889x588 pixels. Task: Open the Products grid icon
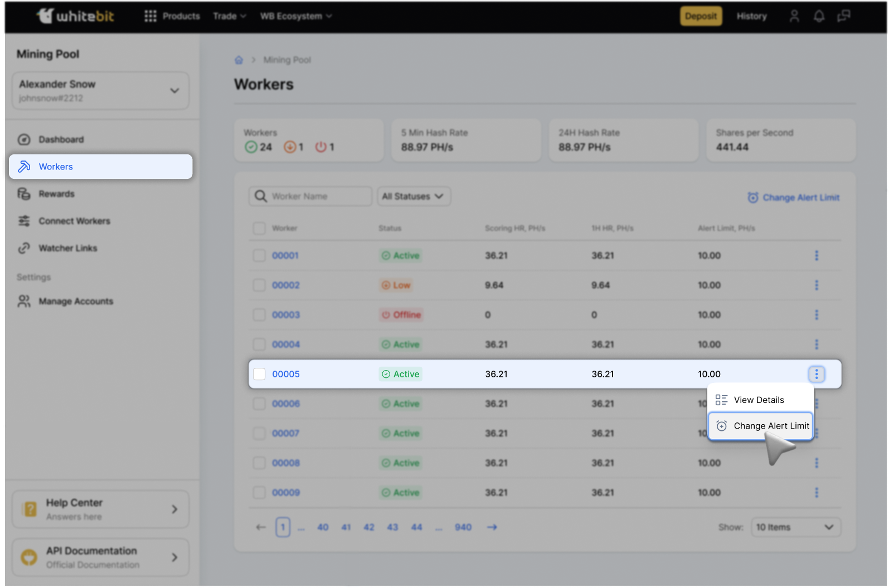click(x=150, y=16)
